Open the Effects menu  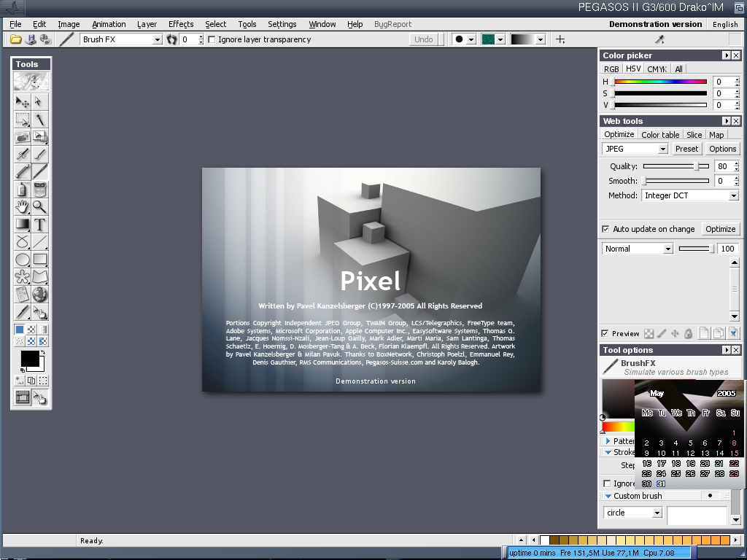[181, 24]
